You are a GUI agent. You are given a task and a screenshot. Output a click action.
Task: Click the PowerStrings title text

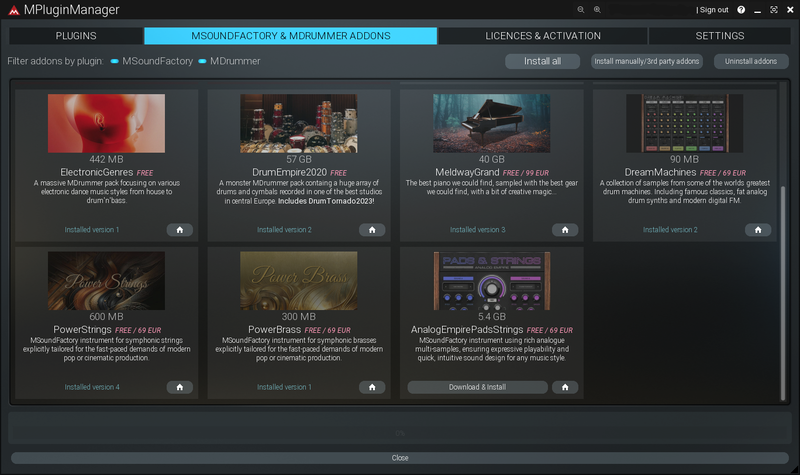(82, 330)
